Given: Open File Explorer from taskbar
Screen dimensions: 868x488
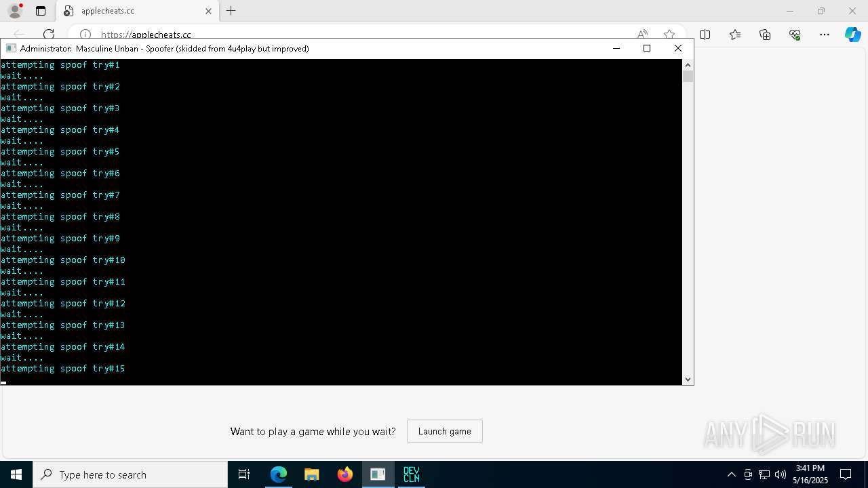Looking at the screenshot, I should (x=311, y=474).
